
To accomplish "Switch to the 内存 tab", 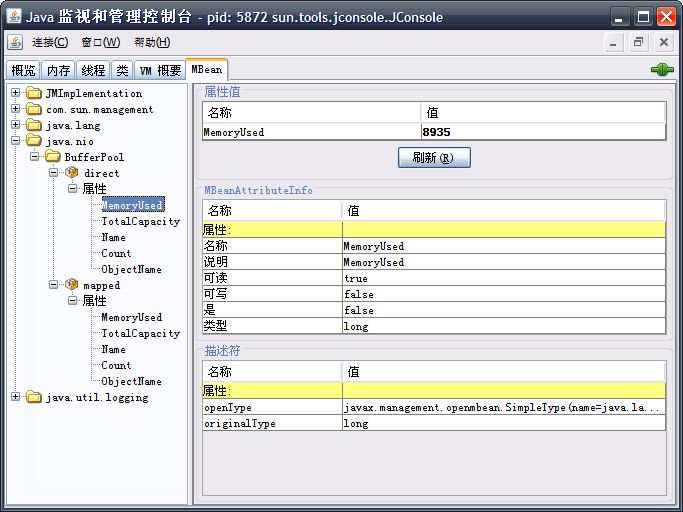I will pos(58,70).
